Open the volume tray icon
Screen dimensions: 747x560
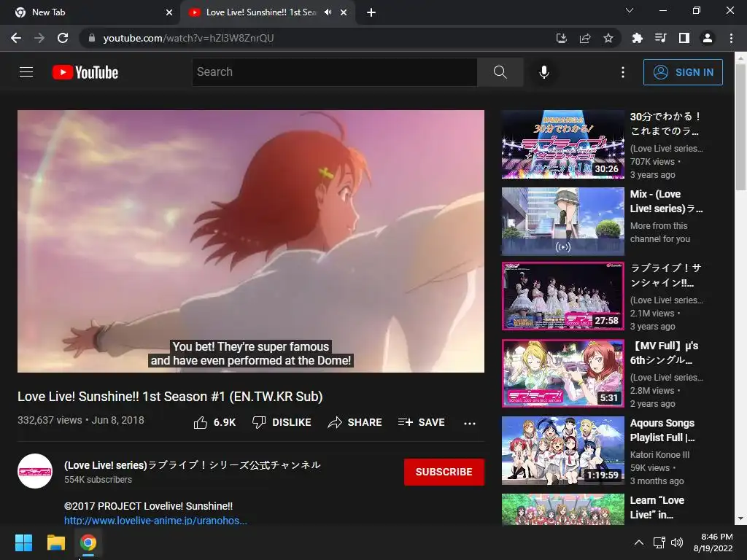[x=676, y=542]
